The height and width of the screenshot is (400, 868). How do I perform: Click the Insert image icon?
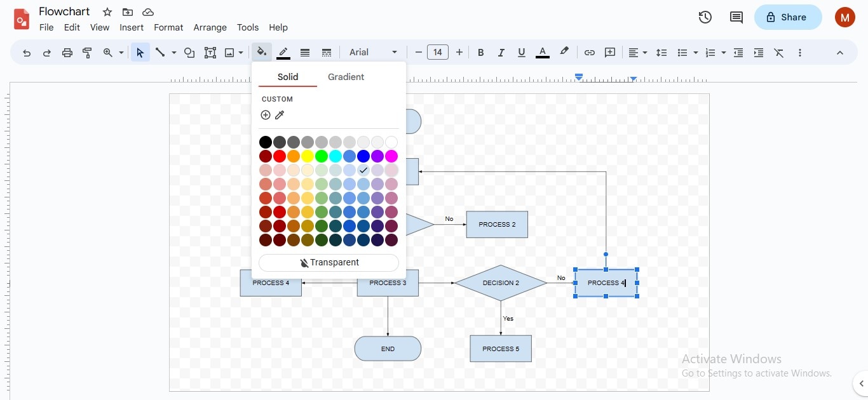[229, 53]
